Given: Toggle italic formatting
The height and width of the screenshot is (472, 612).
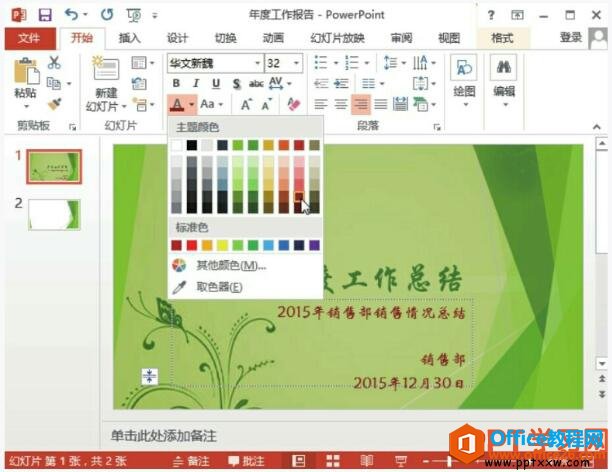Looking at the screenshot, I should 196,83.
